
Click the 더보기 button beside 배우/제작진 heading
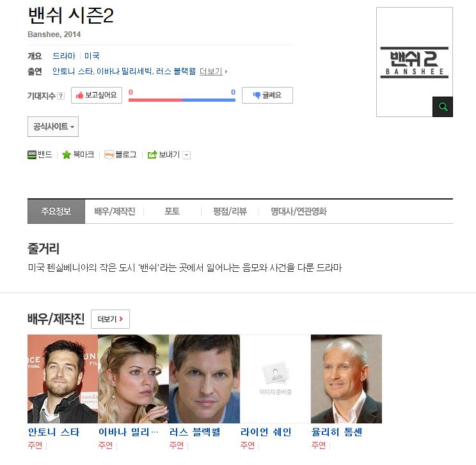pos(110,319)
